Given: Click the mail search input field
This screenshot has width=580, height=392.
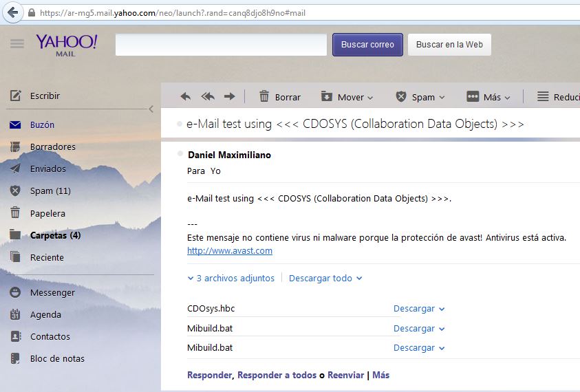Looking at the screenshot, I should (x=221, y=45).
